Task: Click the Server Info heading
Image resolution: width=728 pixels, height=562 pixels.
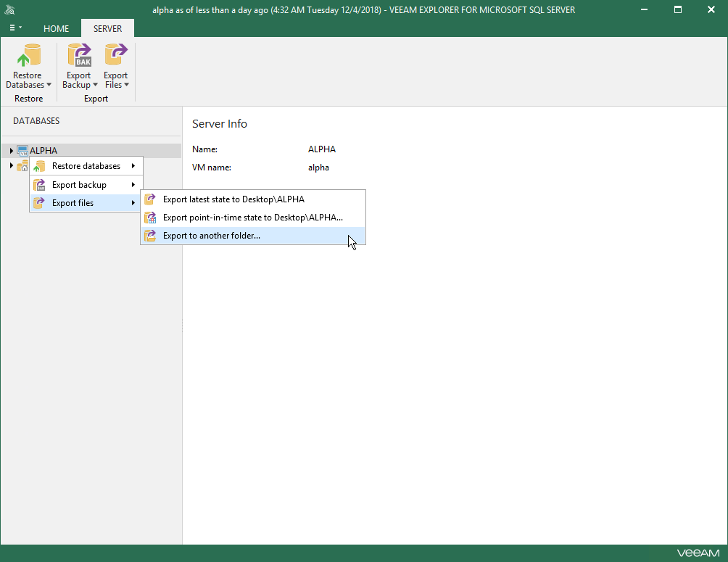Action: click(x=220, y=123)
